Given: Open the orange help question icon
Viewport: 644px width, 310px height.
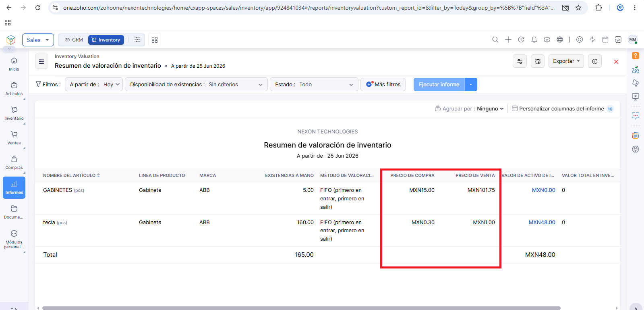Looking at the screenshot, I should pyautogui.click(x=636, y=56).
